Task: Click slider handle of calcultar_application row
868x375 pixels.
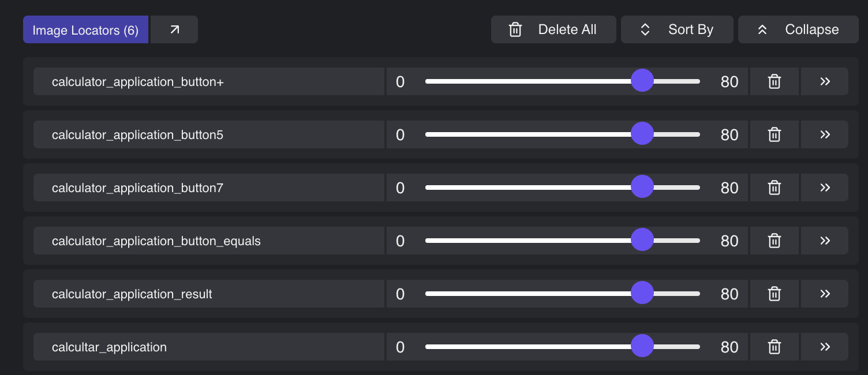Action: [642, 346]
